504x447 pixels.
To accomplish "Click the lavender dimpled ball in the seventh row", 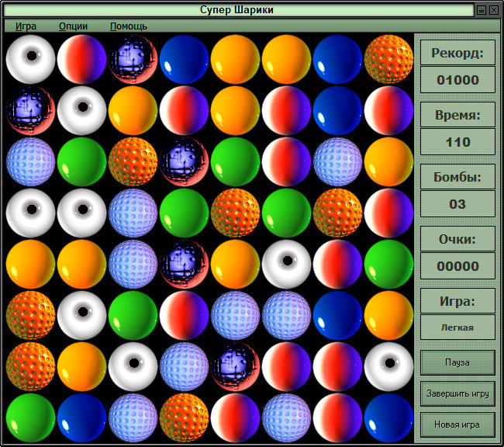I will [x=185, y=366].
